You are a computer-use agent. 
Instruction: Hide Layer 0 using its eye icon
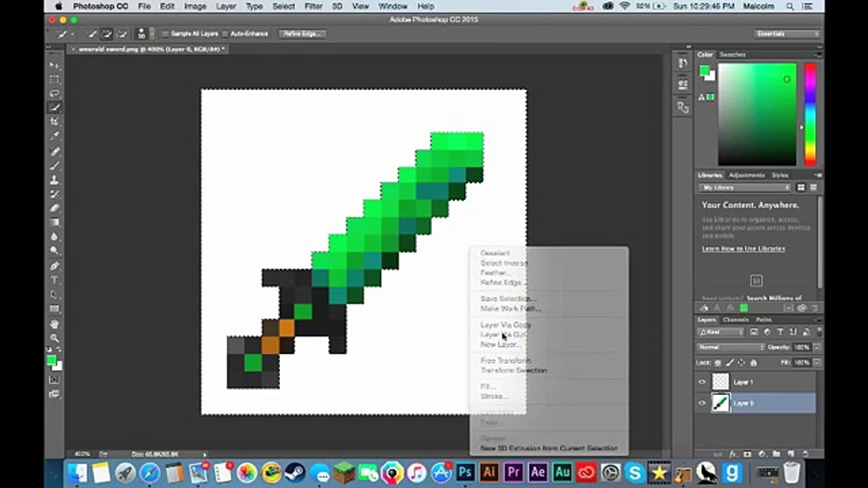pyautogui.click(x=702, y=403)
